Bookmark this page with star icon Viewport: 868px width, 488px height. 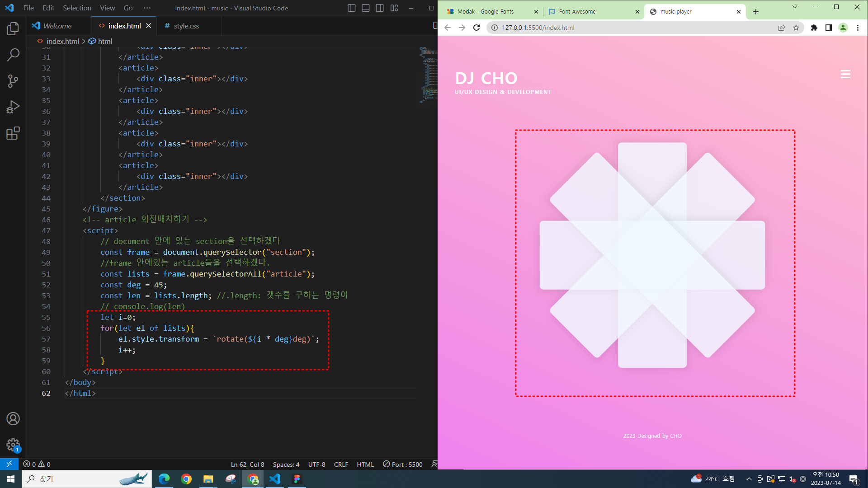pos(796,28)
